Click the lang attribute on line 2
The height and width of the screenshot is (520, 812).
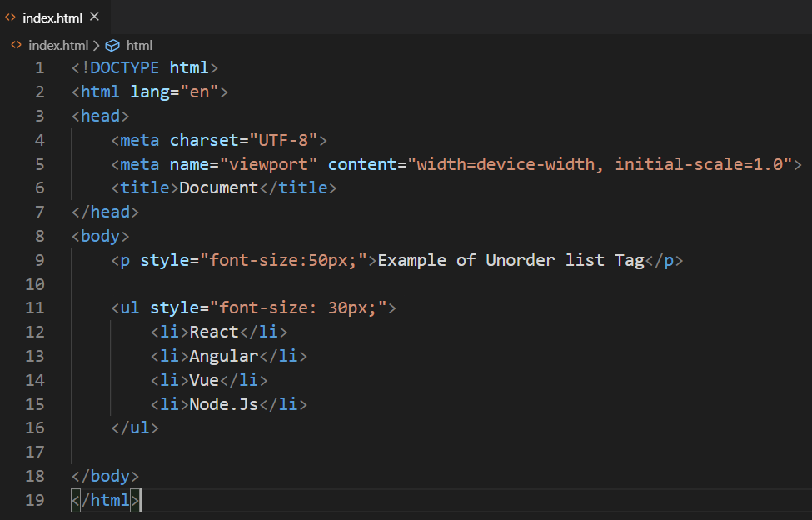[x=150, y=92]
